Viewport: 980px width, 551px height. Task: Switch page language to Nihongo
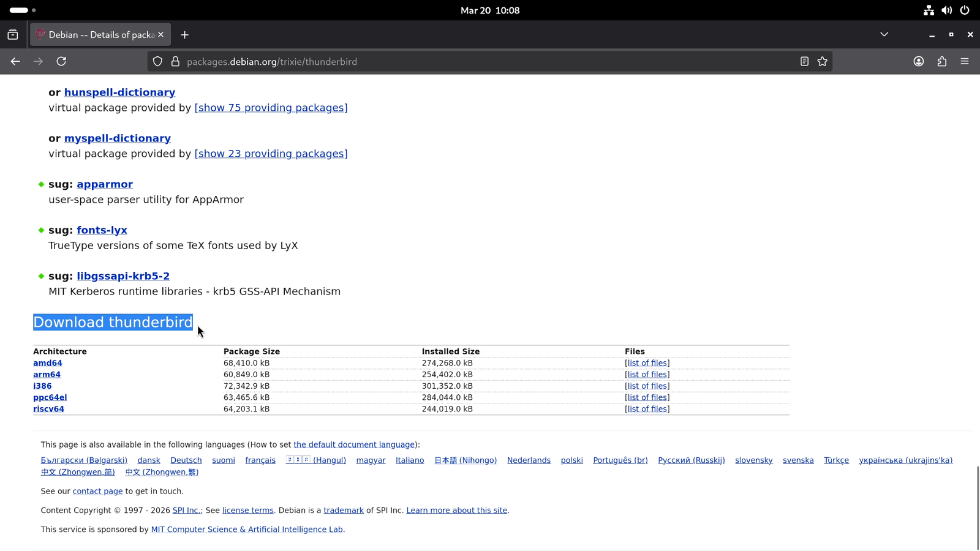(466, 460)
